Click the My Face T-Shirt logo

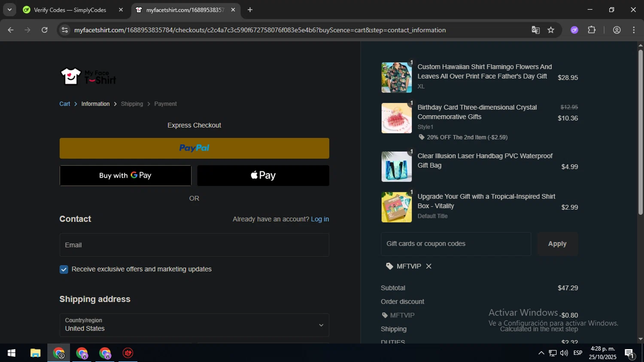pos(88,77)
